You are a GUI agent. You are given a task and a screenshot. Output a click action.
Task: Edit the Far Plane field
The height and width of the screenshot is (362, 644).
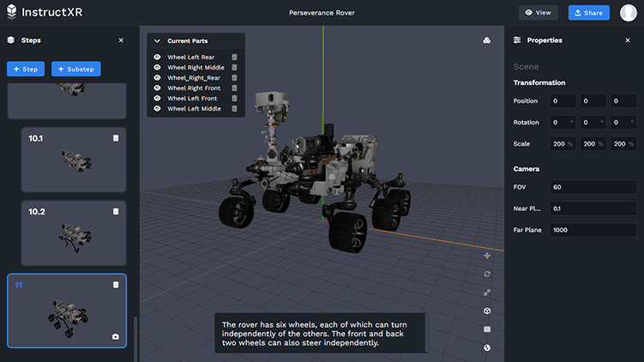593,230
